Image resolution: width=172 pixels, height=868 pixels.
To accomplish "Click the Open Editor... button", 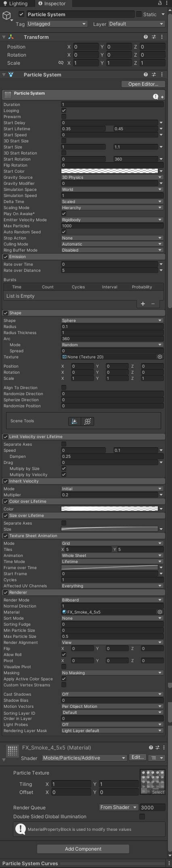I will pos(143,84).
